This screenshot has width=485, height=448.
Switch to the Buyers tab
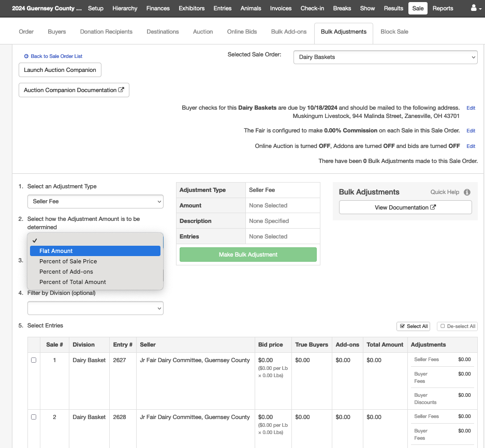tap(57, 32)
